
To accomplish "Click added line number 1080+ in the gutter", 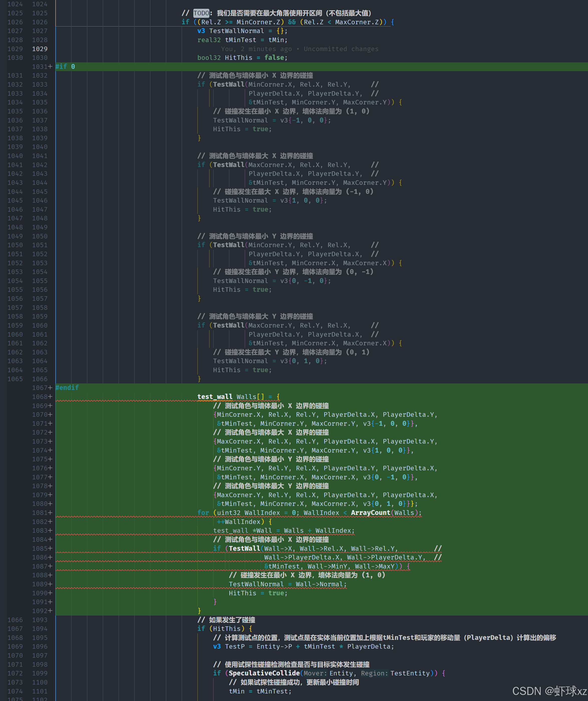I will tap(42, 504).
